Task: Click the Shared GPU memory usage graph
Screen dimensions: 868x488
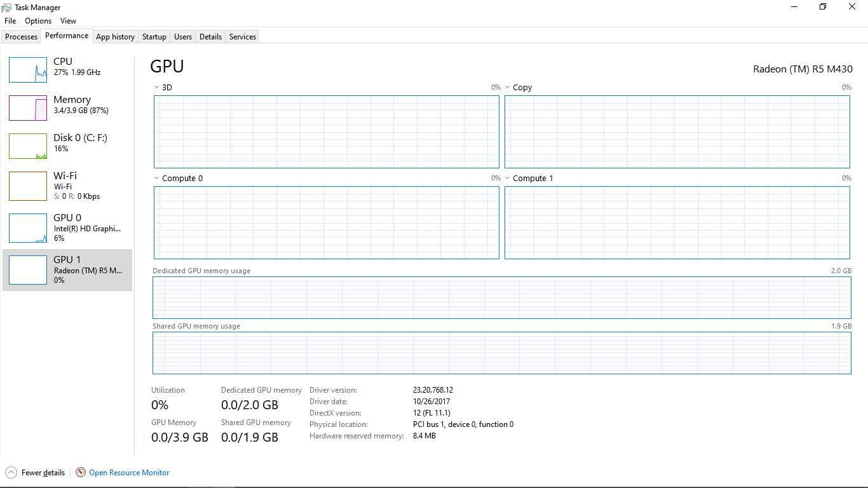Action: pos(502,353)
